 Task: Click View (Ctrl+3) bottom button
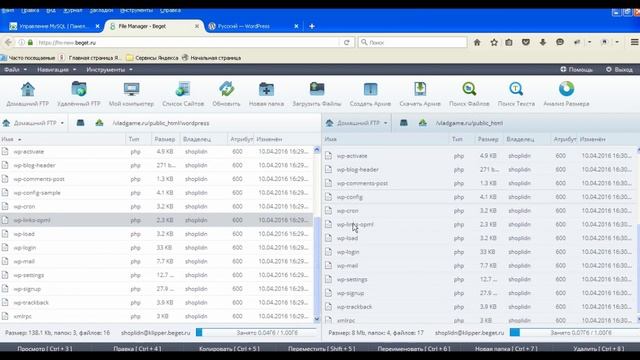coord(45,349)
